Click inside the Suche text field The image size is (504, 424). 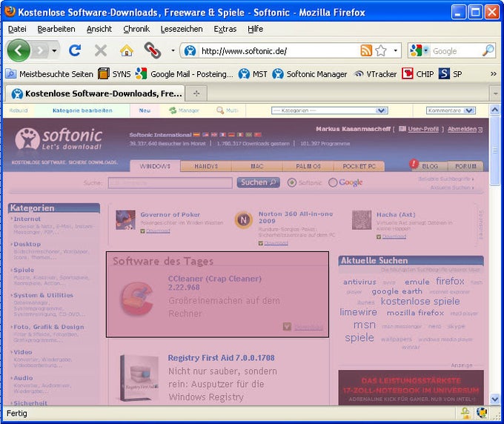point(170,182)
